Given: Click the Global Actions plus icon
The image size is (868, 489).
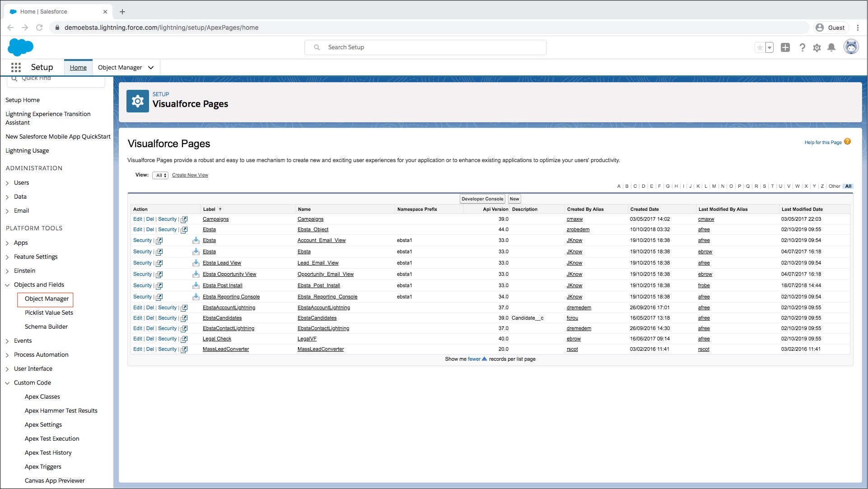Looking at the screenshot, I should 785,47.
